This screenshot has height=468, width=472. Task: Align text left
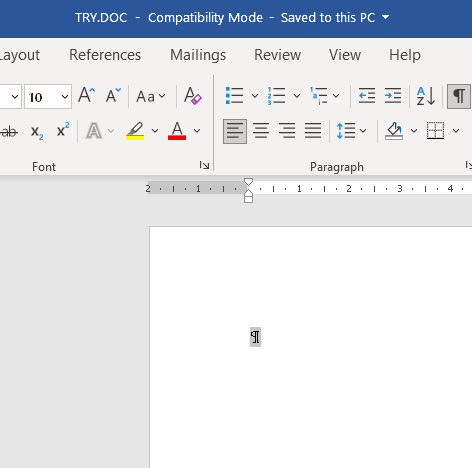pyautogui.click(x=235, y=131)
